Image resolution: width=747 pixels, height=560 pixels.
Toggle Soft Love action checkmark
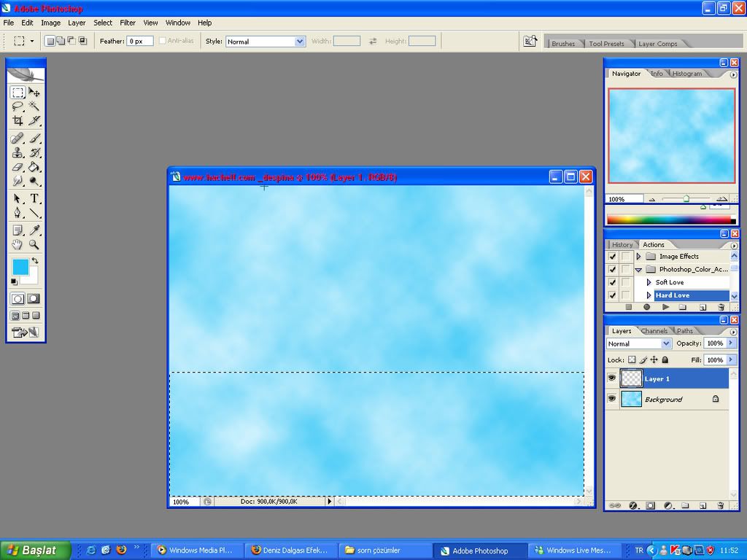click(x=613, y=282)
